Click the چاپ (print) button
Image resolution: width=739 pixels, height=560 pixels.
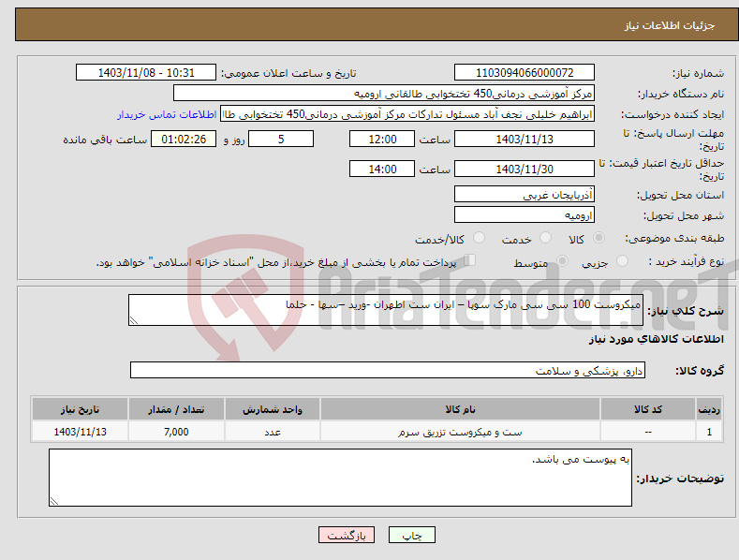click(411, 535)
